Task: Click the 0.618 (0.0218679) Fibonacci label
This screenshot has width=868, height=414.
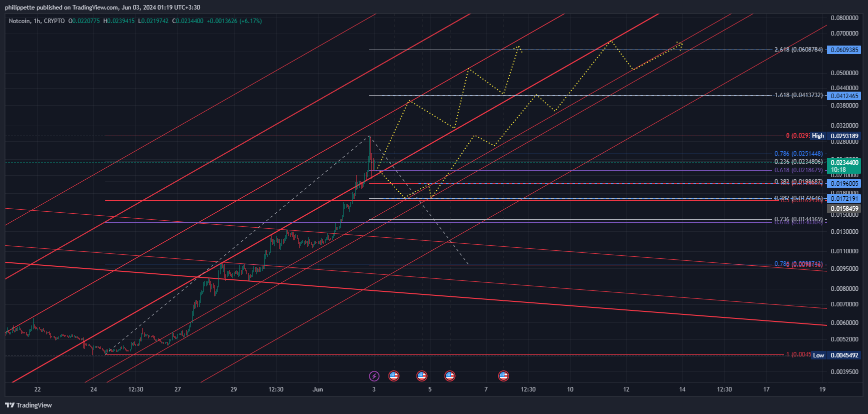Action: 798,170
